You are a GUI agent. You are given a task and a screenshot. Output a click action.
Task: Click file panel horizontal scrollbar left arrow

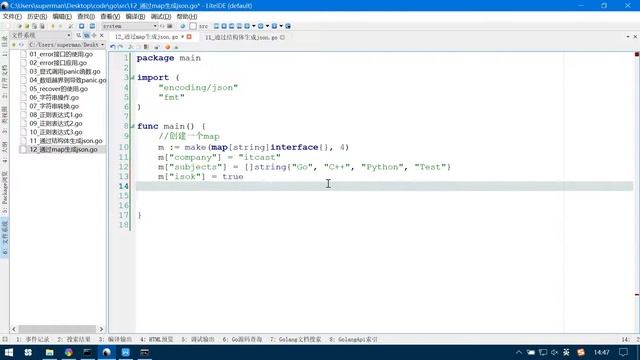point(14,329)
